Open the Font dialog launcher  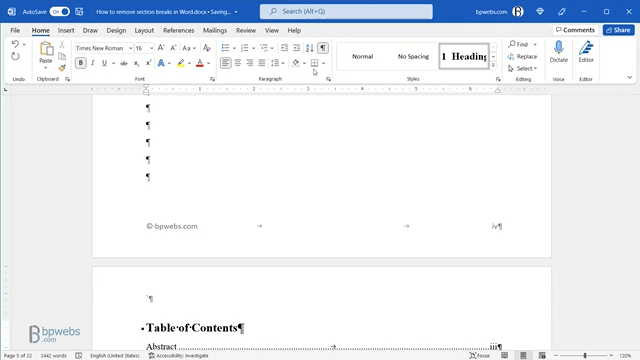pyautogui.click(x=212, y=79)
